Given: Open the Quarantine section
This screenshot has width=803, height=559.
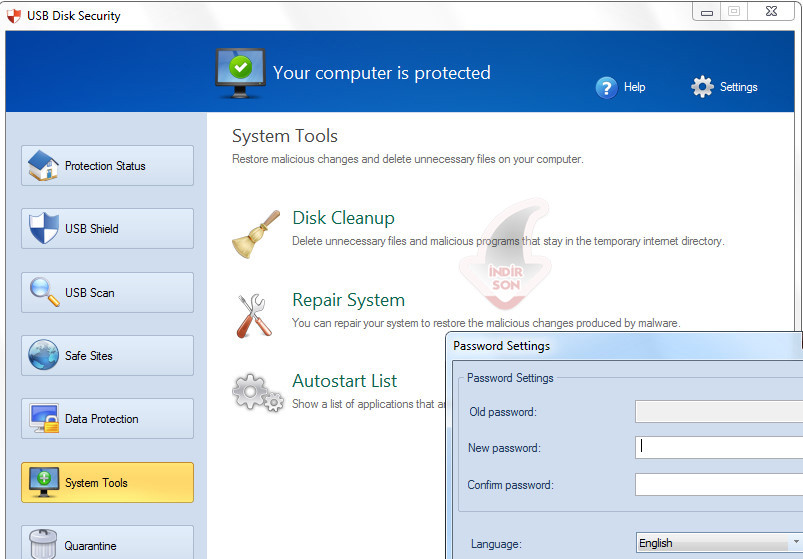Looking at the screenshot, I should pyautogui.click(x=108, y=543).
